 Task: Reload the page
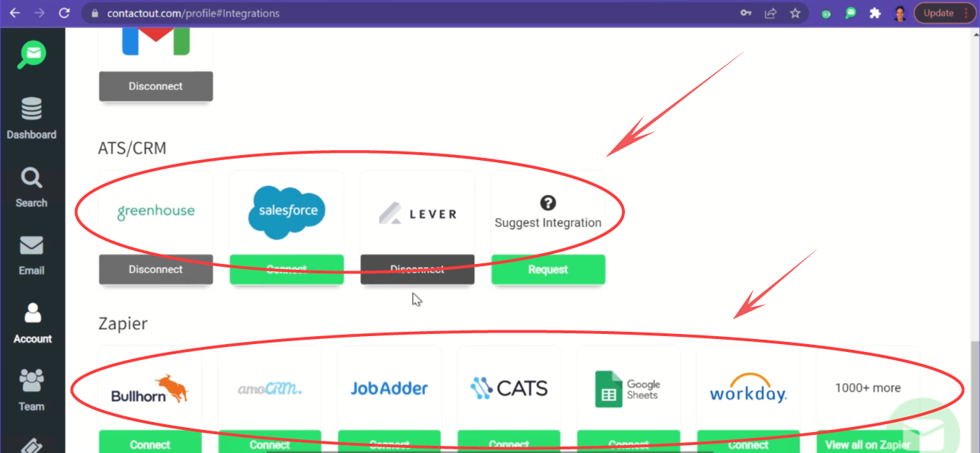click(64, 13)
